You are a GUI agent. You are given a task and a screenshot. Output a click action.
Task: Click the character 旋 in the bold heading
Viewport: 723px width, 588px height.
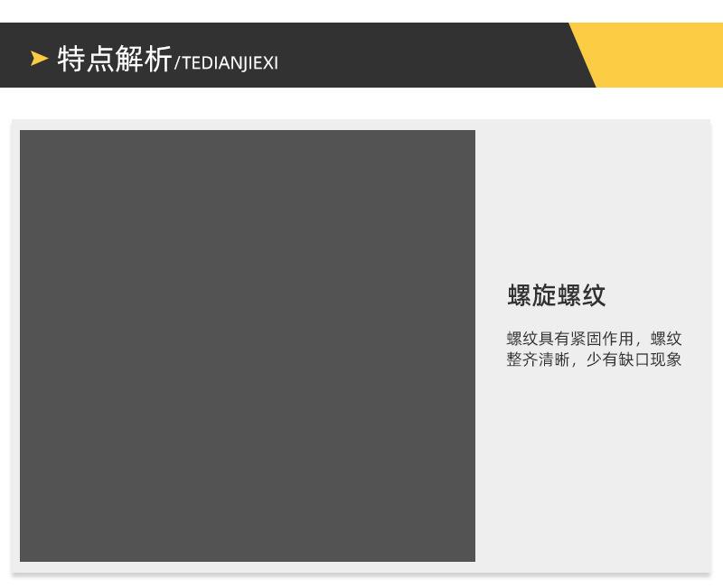[544, 295]
